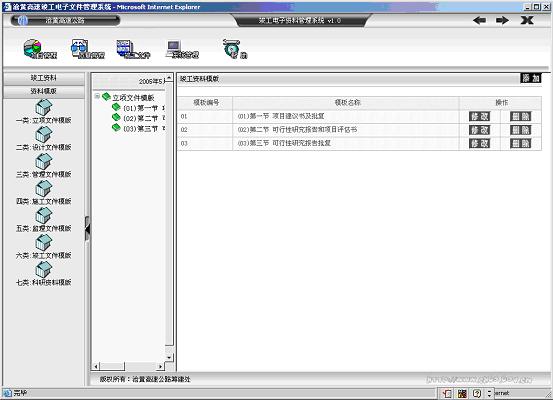Click 修改 for template row 01
This screenshot has height=400, width=553.
click(x=479, y=116)
